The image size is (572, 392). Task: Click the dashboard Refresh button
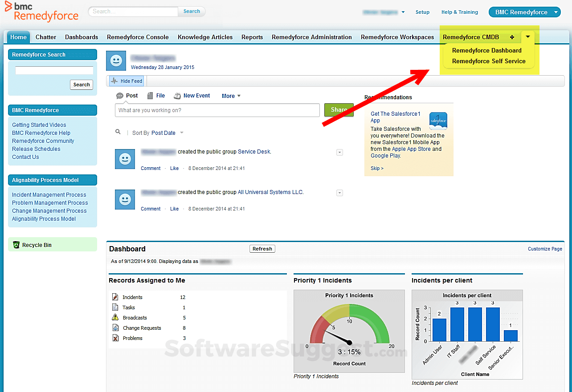point(262,249)
